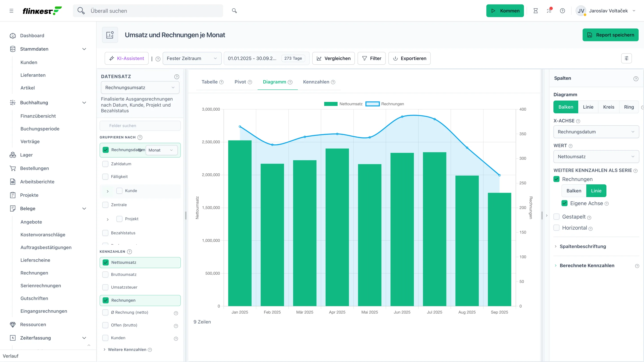Click the left panel resize handle
Screen dimensions: 644x362
(x=186, y=215)
